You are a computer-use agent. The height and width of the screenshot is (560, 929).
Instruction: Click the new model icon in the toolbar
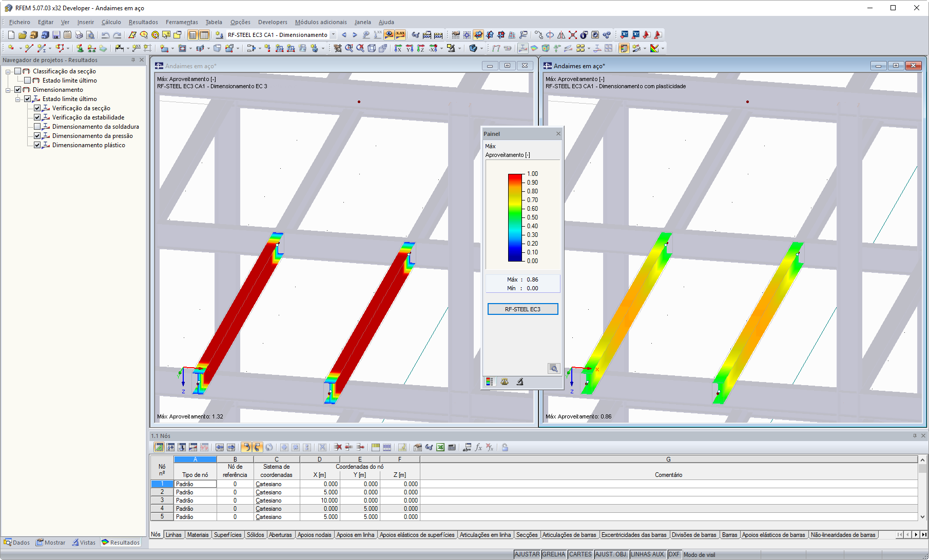pyautogui.click(x=10, y=35)
